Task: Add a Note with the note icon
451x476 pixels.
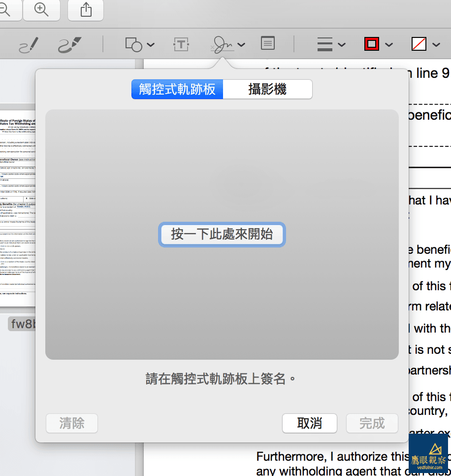Action: [x=267, y=44]
